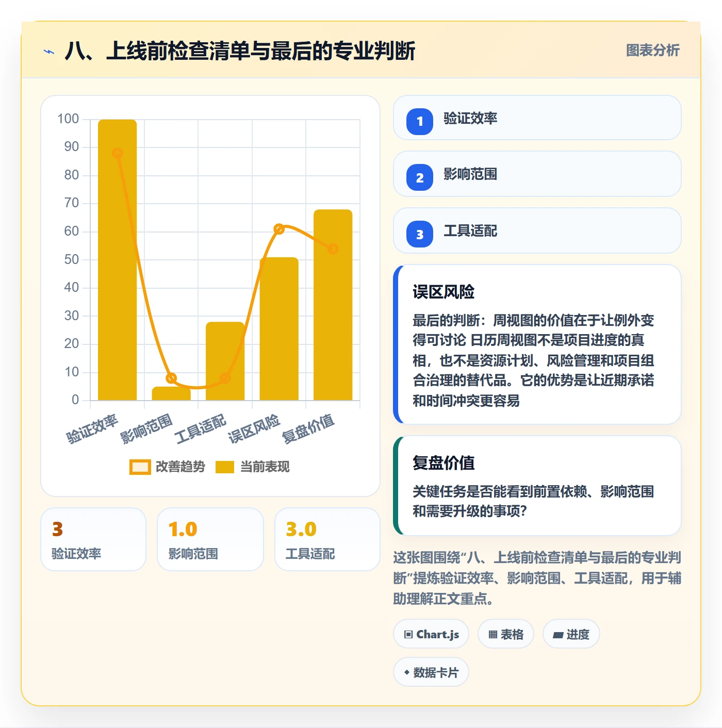722x728 pixels.
Task: Click the 误区风险 card heading
Action: pyautogui.click(x=444, y=292)
